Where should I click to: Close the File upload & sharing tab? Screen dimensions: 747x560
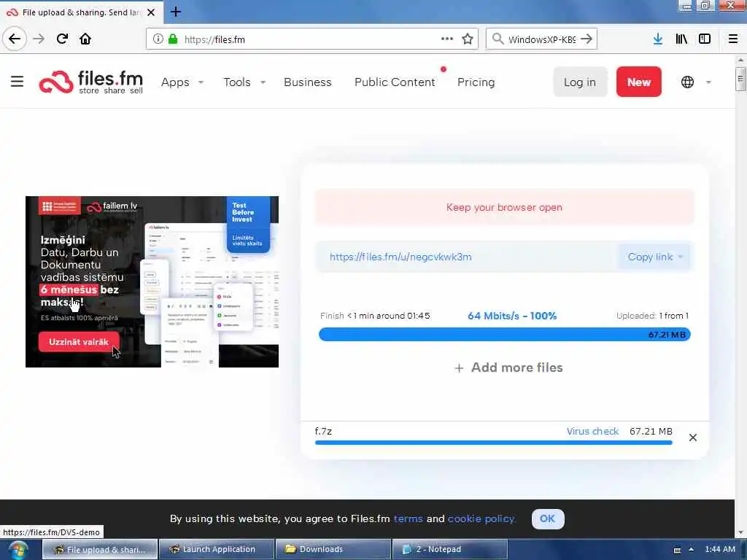coord(151,12)
